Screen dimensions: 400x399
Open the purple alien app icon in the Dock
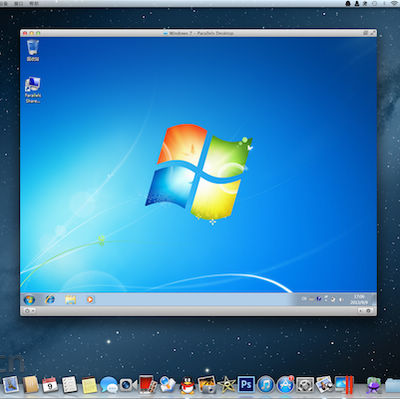[374, 386]
